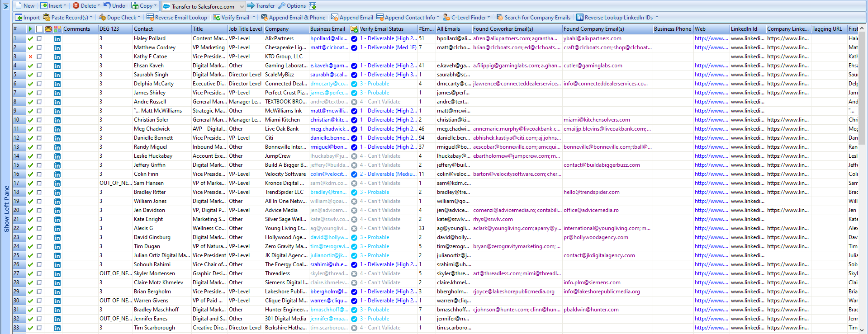The image size is (868, 334).
Task: Open the Options wrench tool
Action: pyautogui.click(x=292, y=6)
